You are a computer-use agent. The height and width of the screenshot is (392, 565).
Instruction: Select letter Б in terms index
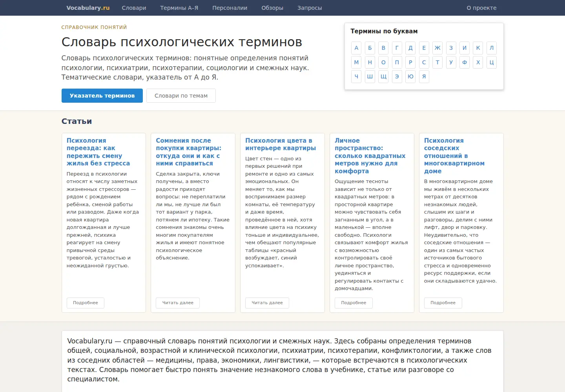tap(370, 48)
